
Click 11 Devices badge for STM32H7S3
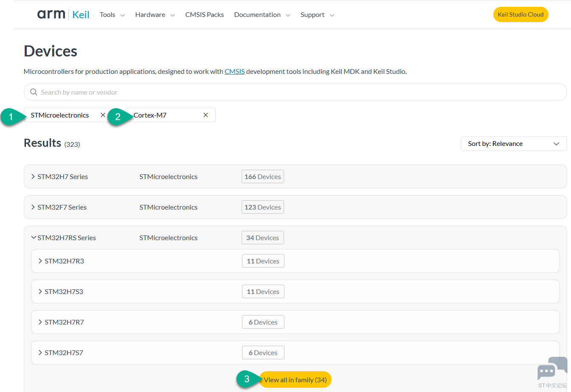tap(263, 291)
